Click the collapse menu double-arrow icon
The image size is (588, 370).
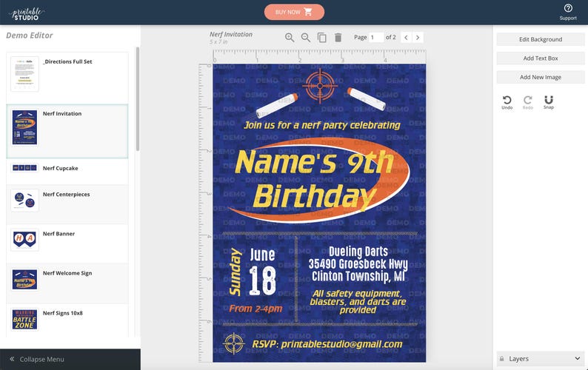coord(12,359)
